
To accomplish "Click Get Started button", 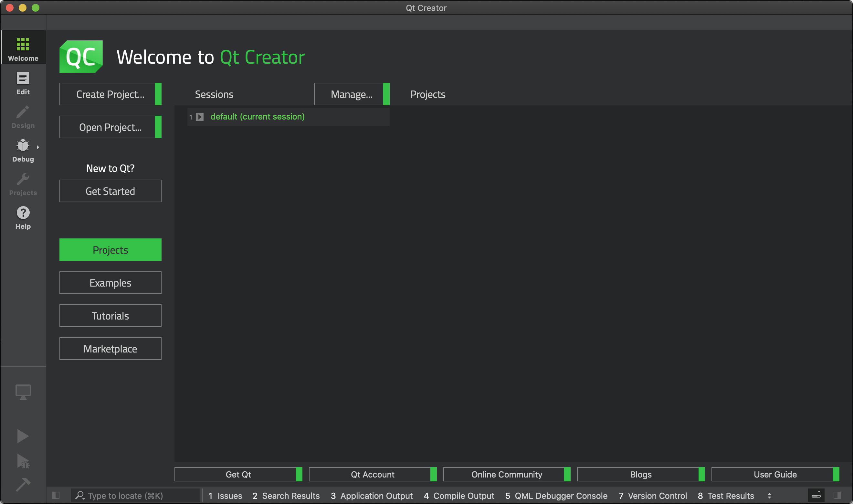I will pyautogui.click(x=111, y=191).
